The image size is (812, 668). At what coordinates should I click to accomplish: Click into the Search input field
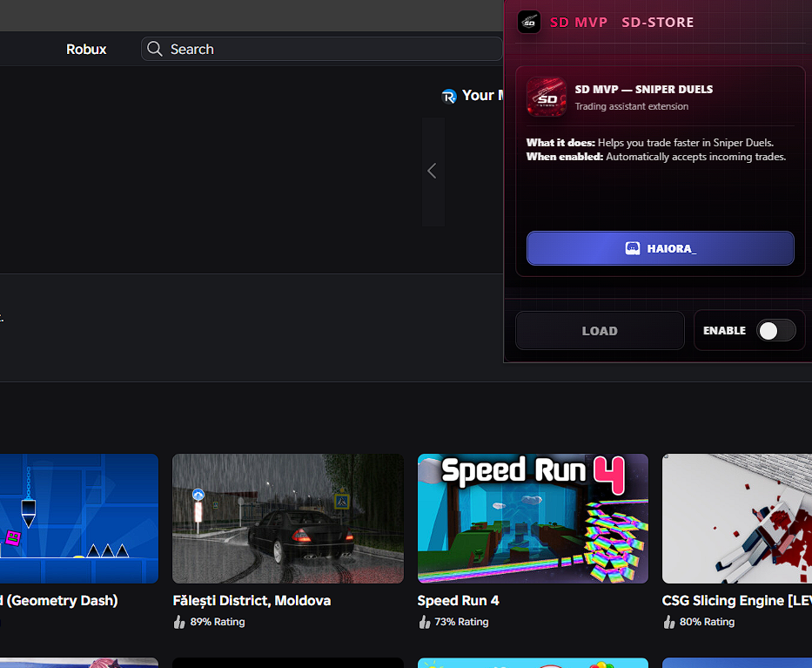pos(331,49)
